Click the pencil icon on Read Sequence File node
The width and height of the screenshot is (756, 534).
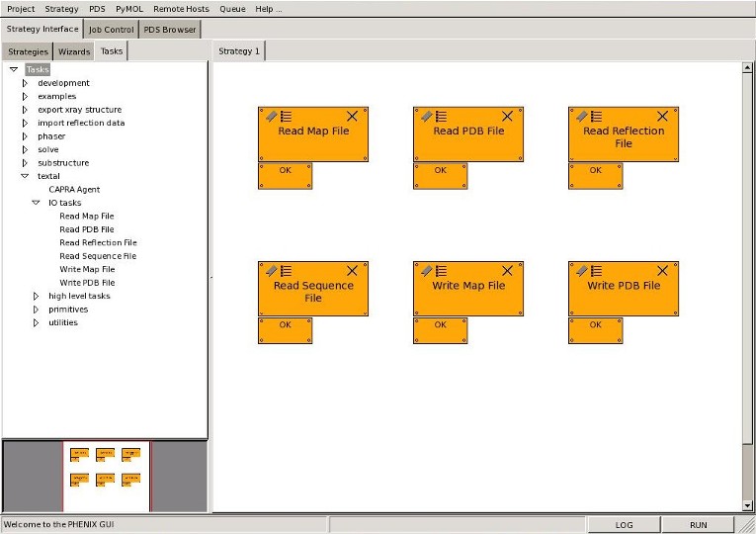point(269,270)
